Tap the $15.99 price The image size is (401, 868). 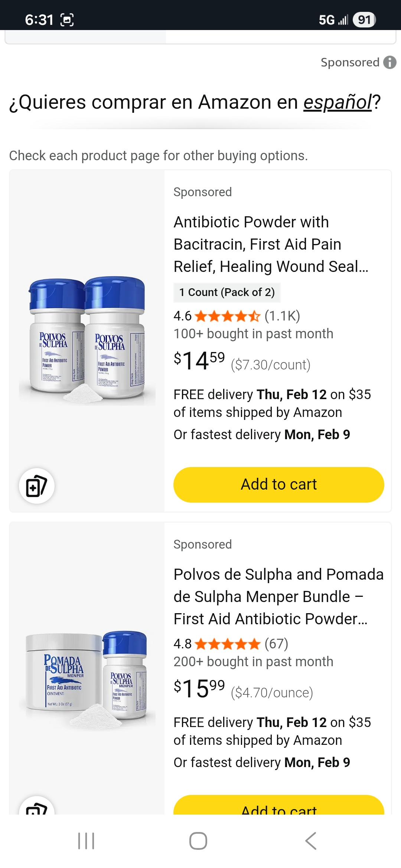(x=199, y=689)
